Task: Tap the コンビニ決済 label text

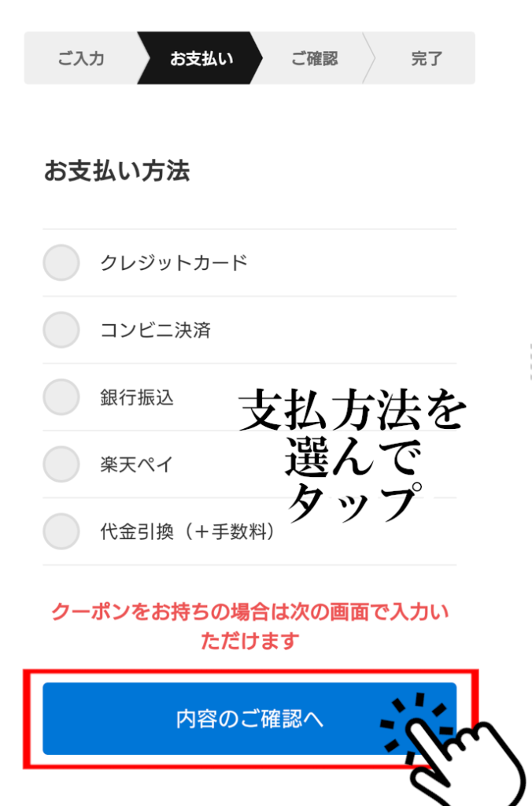Action: 155,330
